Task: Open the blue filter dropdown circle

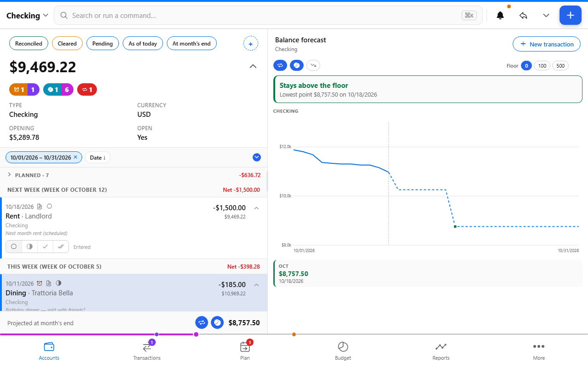Action: tap(257, 157)
